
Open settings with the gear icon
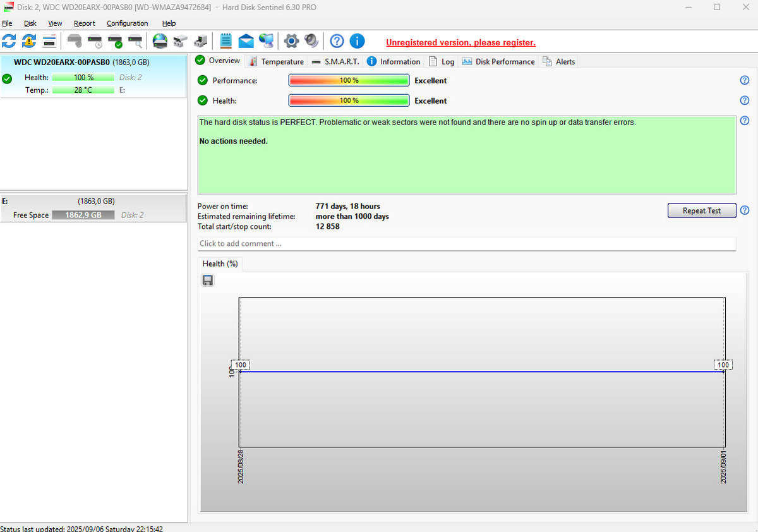click(291, 41)
